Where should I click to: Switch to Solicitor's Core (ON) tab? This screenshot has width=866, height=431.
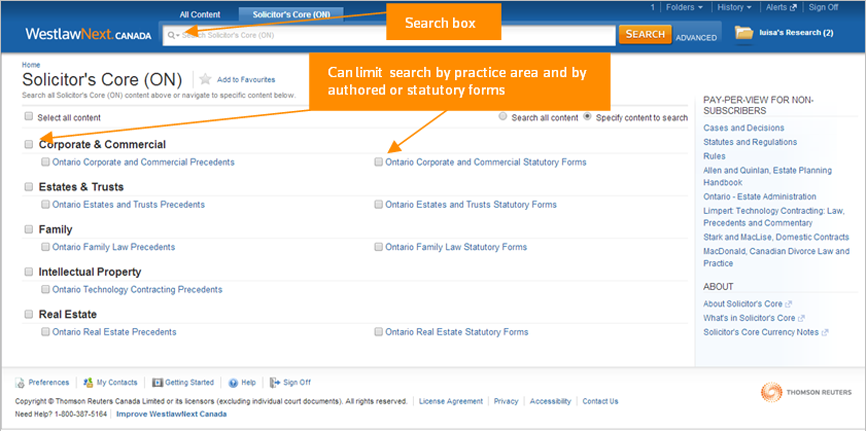pyautogui.click(x=291, y=15)
